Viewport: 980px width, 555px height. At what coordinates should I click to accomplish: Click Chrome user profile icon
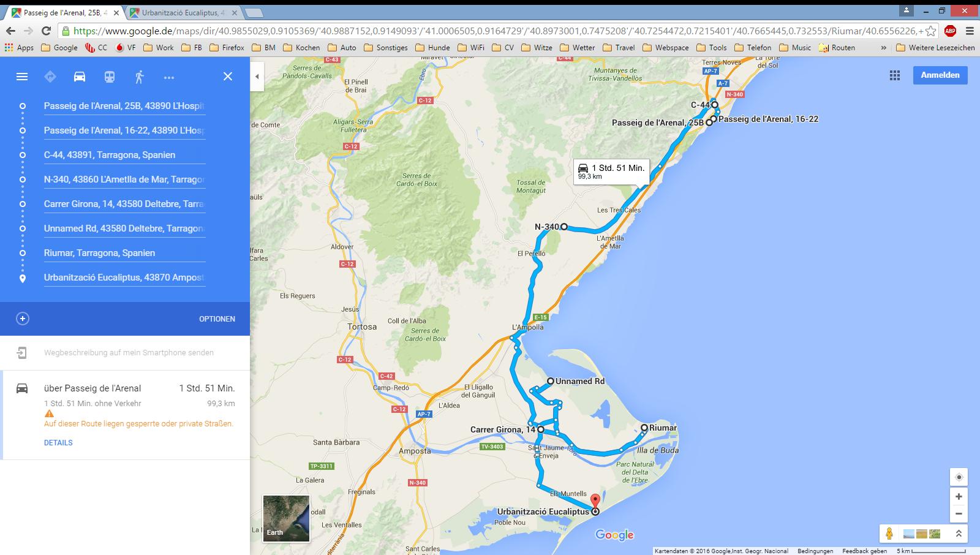[907, 10]
